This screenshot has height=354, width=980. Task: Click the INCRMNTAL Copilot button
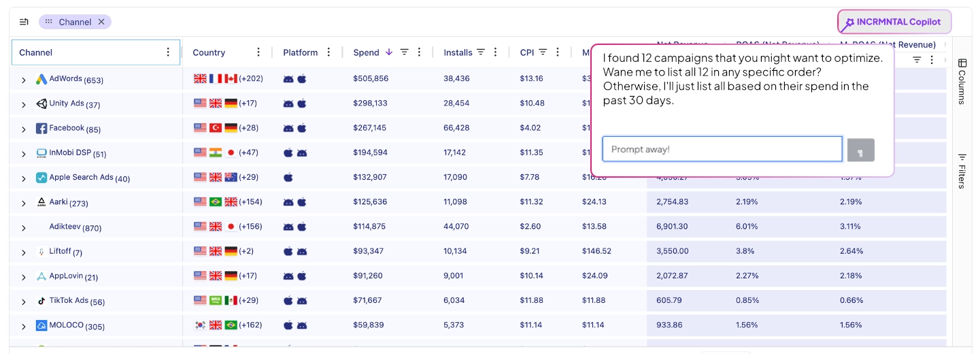click(x=894, y=22)
